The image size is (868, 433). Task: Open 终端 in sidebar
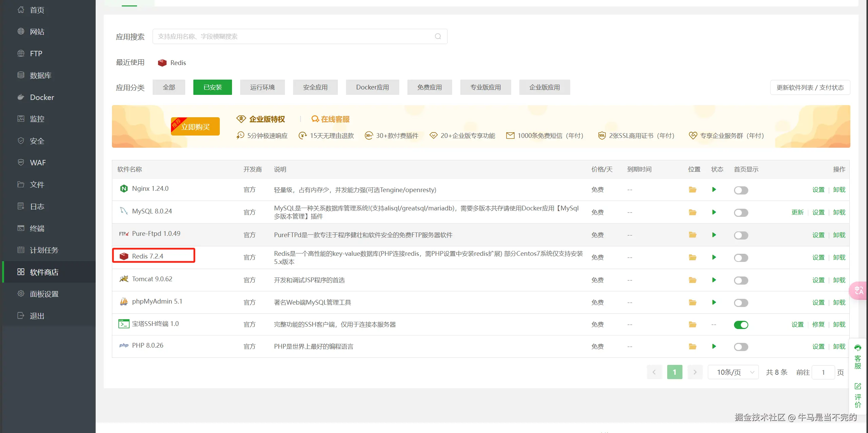point(49,228)
